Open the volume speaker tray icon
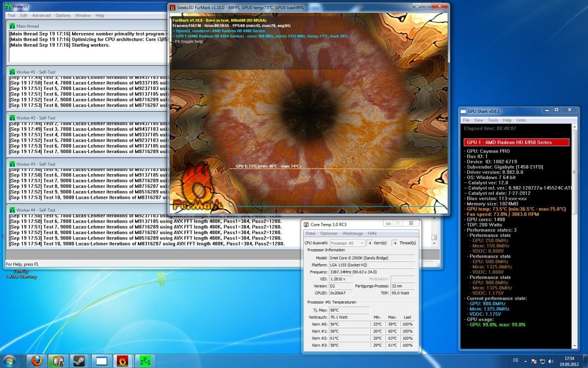Screen dimensions: 588x368 [x=551, y=361]
